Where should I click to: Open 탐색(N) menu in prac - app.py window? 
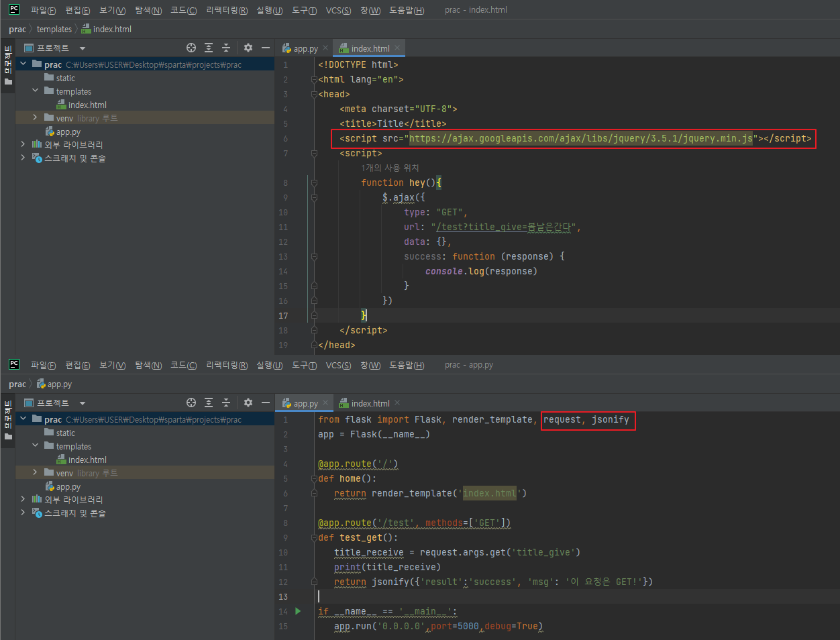point(148,365)
